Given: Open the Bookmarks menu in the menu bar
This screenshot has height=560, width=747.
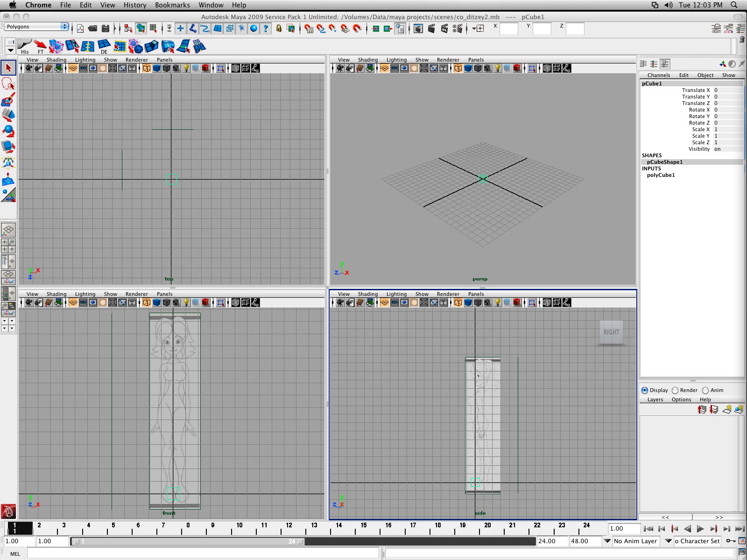Looking at the screenshot, I should pyautogui.click(x=172, y=5).
